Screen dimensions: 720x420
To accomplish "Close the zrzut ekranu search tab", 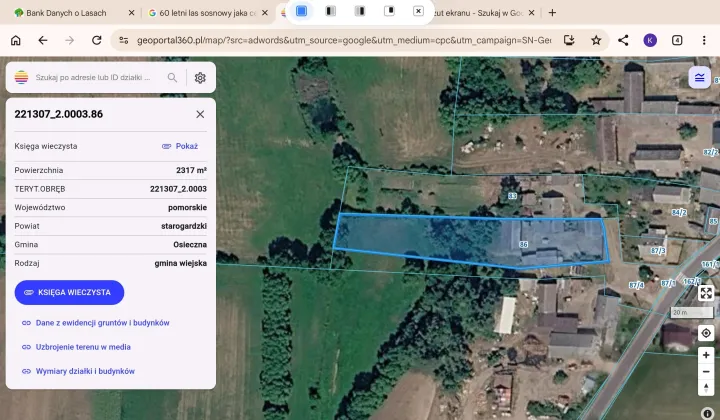I will [531, 13].
